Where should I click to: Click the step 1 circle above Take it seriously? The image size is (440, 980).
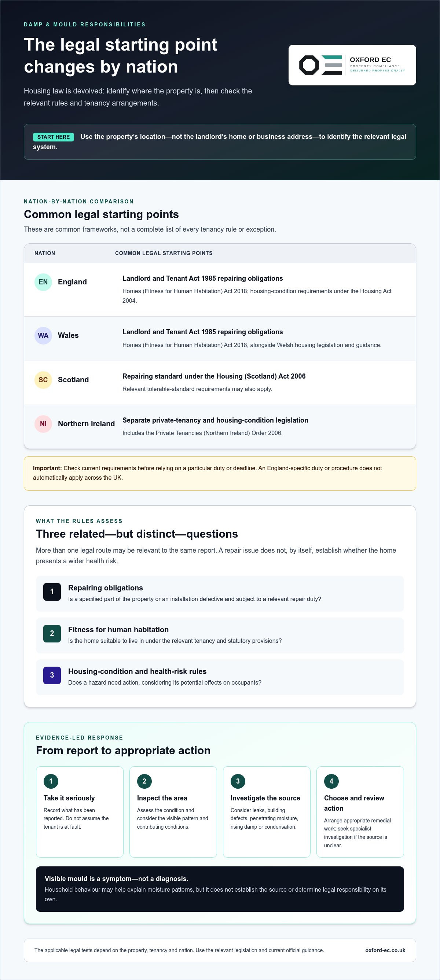(x=51, y=781)
